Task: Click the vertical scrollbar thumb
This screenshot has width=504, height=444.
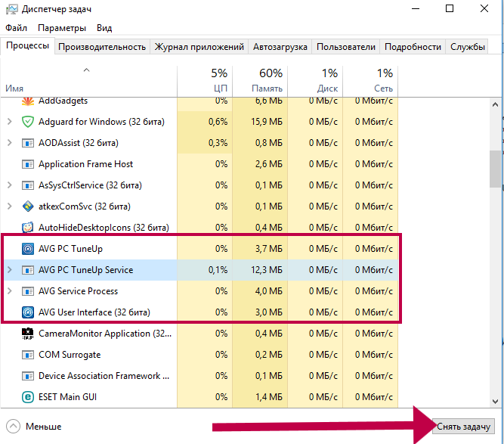Action: tap(496, 168)
